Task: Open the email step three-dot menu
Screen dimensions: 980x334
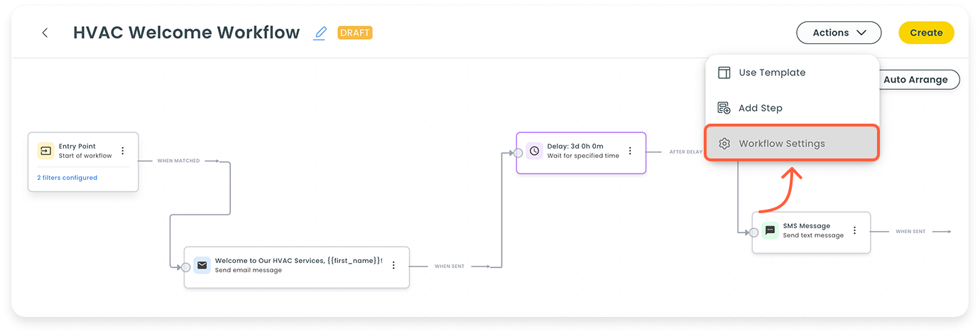Action: (x=393, y=265)
